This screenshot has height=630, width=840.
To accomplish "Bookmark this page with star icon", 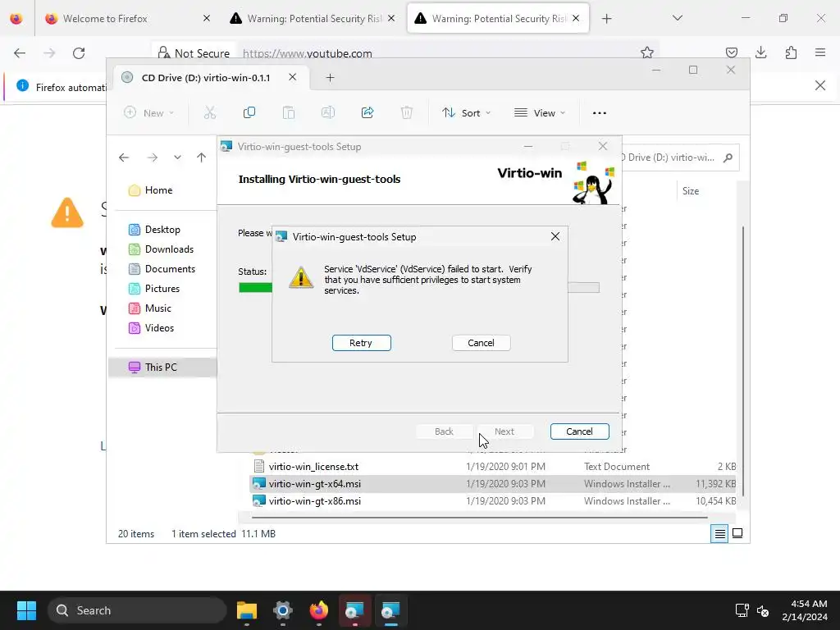I will [x=647, y=52].
